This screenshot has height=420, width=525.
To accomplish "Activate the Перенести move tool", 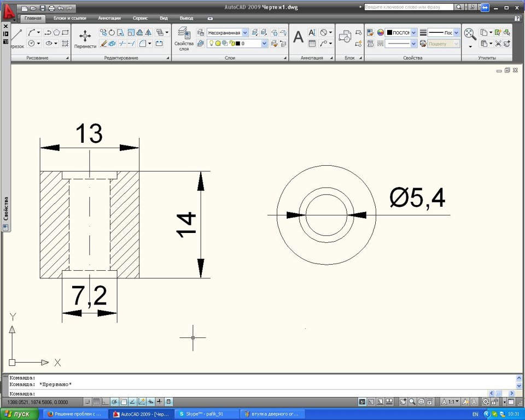I will tap(85, 39).
